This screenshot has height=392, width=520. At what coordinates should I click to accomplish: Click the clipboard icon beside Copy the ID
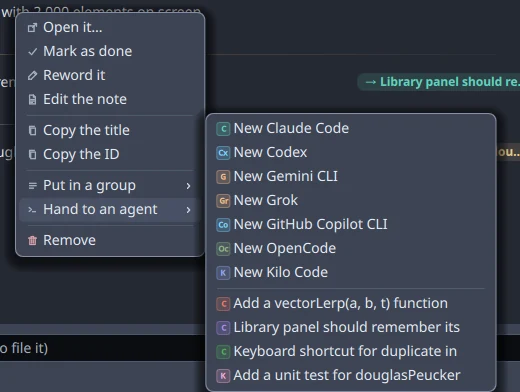click(x=32, y=154)
